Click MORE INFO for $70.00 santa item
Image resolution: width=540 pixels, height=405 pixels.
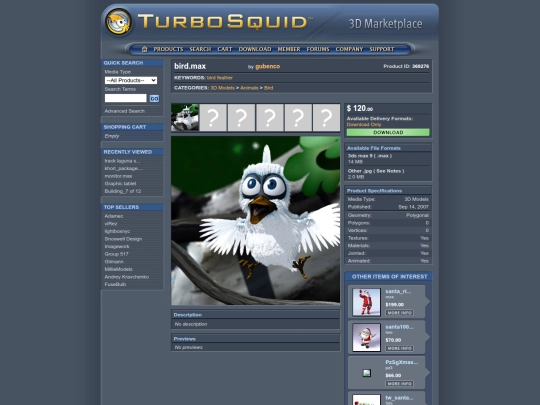399,348
